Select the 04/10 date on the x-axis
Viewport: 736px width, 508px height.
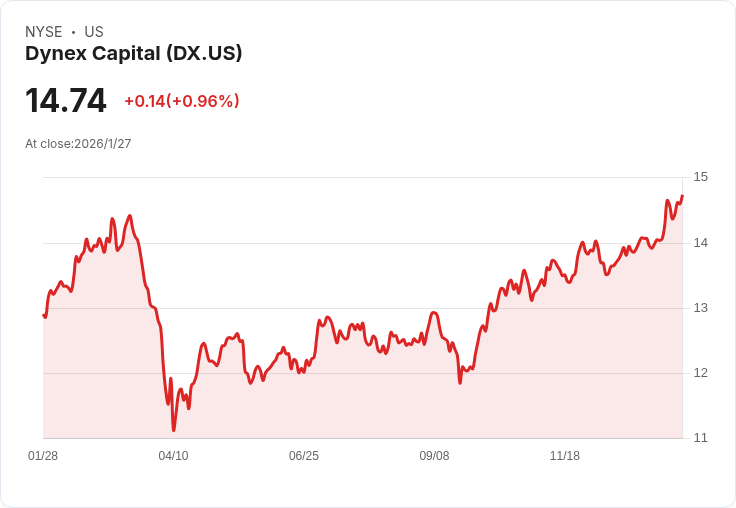click(173, 456)
